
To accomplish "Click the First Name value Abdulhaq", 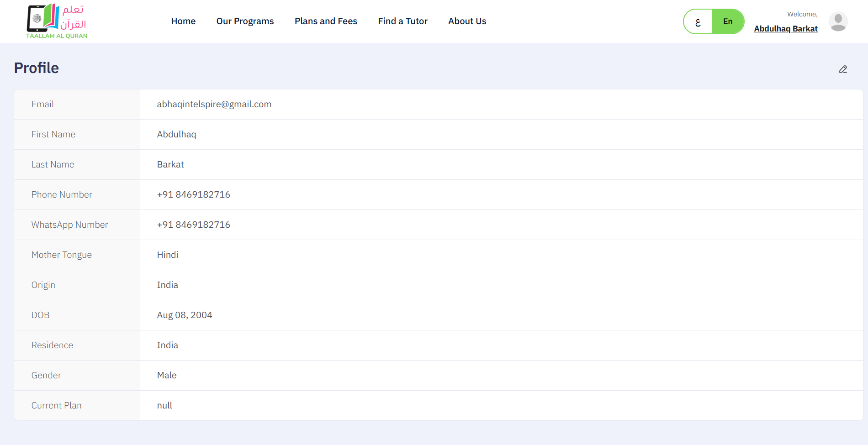I will point(176,134).
